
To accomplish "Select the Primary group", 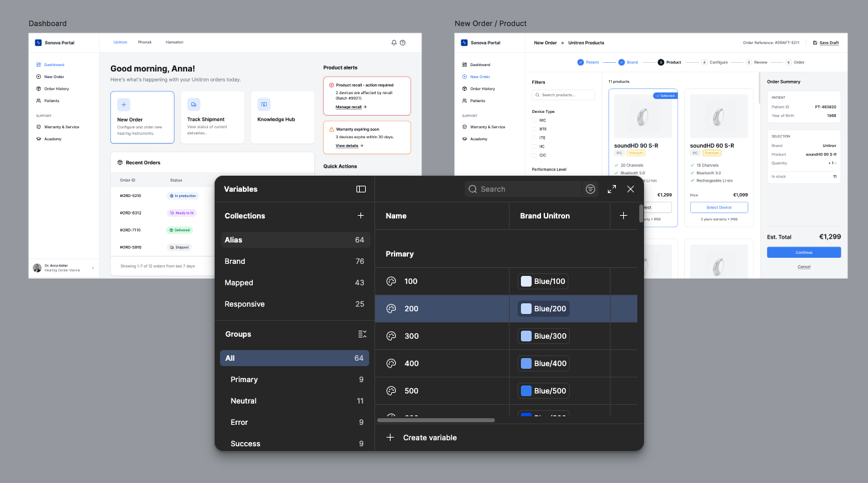I will pos(294,379).
